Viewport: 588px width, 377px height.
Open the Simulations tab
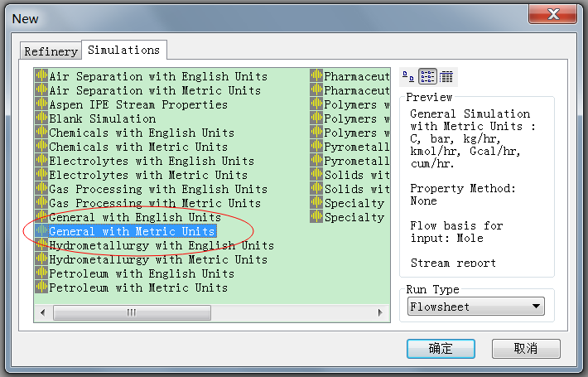(123, 50)
